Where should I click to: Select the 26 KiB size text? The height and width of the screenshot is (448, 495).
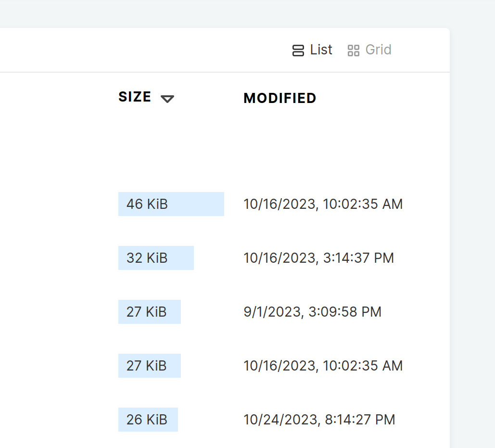147,420
